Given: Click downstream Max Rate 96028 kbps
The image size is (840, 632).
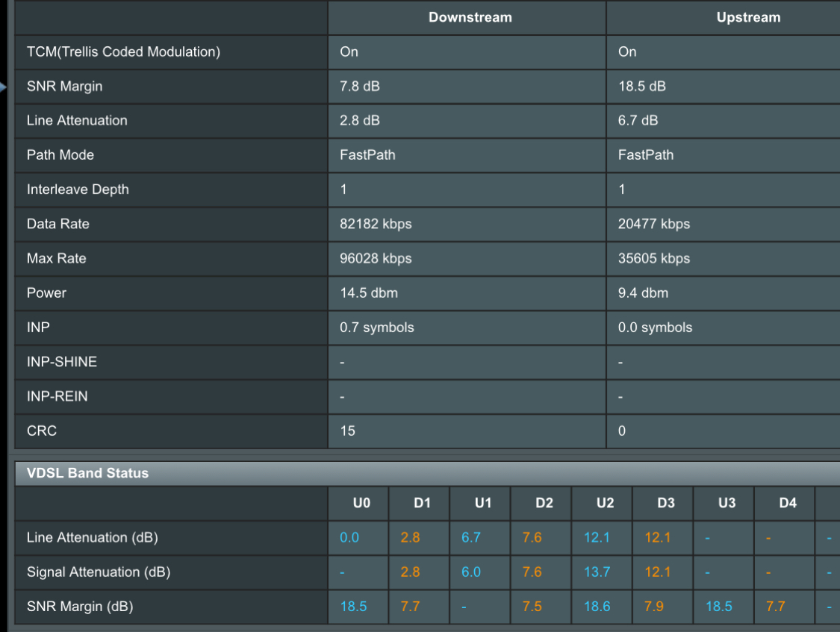Looking at the screenshot, I should point(376,258).
